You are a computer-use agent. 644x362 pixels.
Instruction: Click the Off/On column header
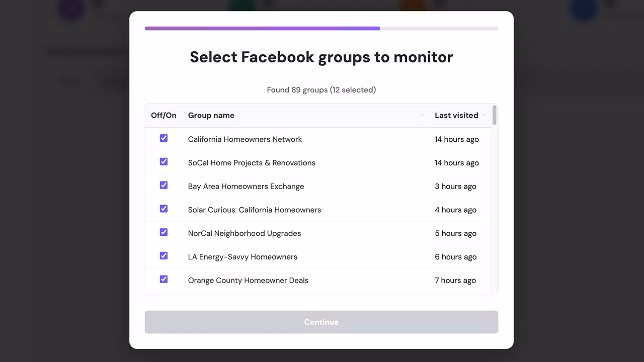pos(164,116)
